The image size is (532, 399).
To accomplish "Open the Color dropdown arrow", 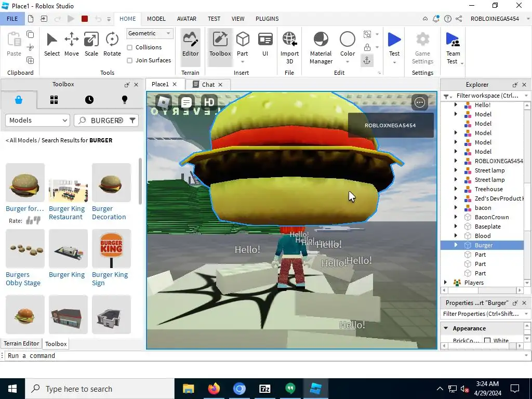I will tap(348, 62).
